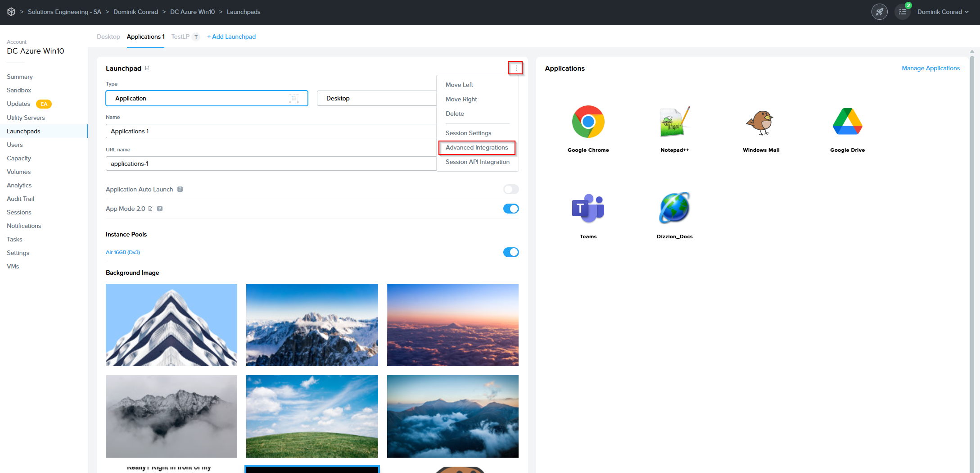980x473 pixels.
Task: Click the + Add Launchpad link
Action: (231, 36)
